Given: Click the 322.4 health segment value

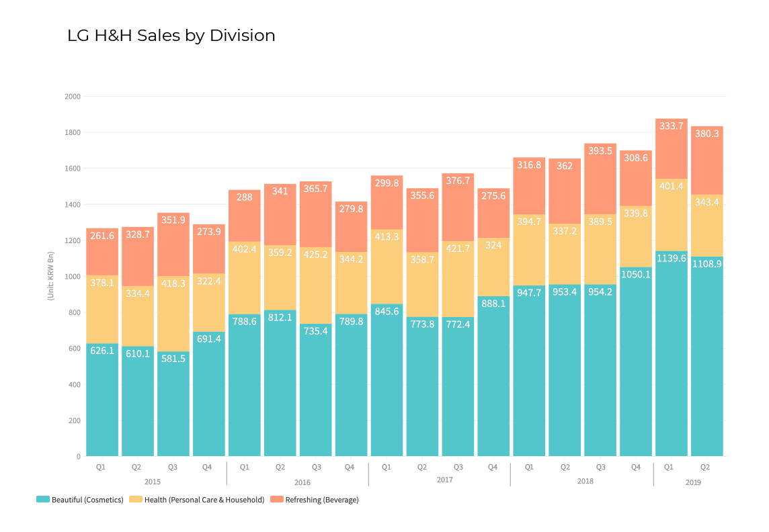Looking at the screenshot, I should (x=209, y=281).
